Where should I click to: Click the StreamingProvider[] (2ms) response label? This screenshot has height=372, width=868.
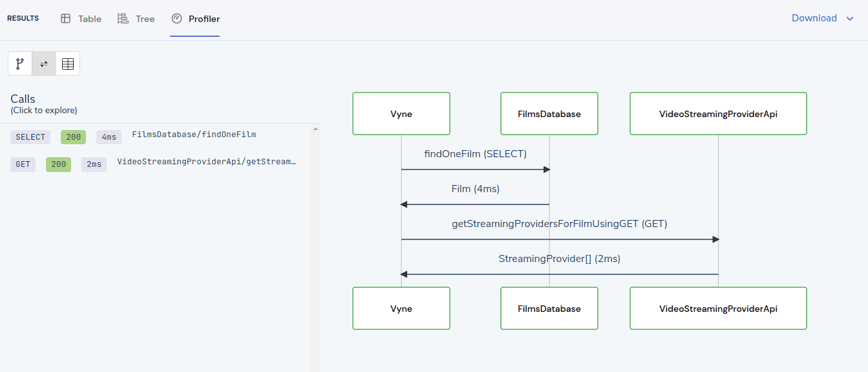560,259
